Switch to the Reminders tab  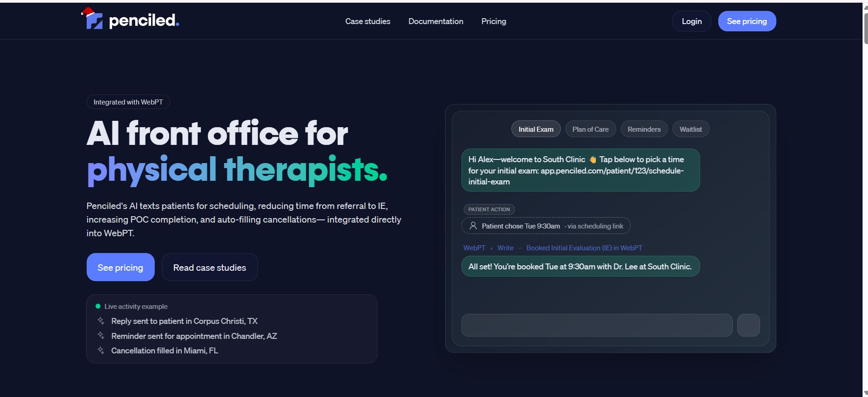coord(644,129)
